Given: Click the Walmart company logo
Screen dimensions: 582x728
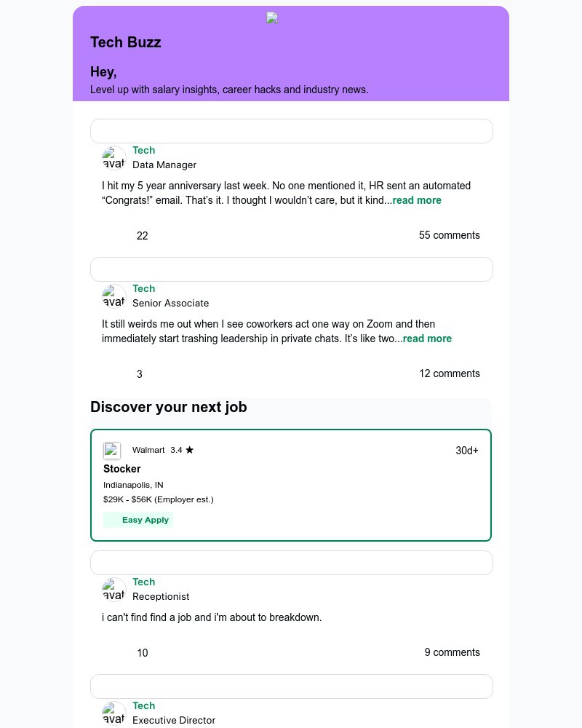Looking at the screenshot, I should click(x=112, y=451).
